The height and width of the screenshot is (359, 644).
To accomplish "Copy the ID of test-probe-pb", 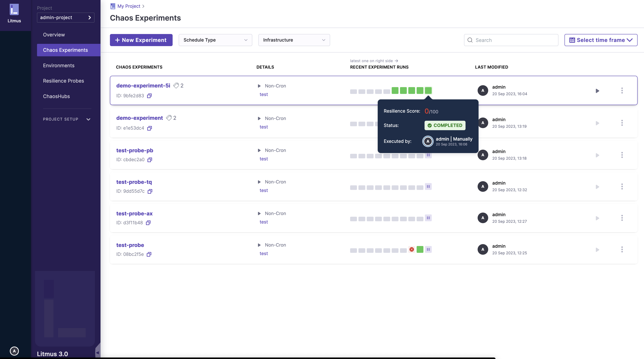I will click(150, 160).
